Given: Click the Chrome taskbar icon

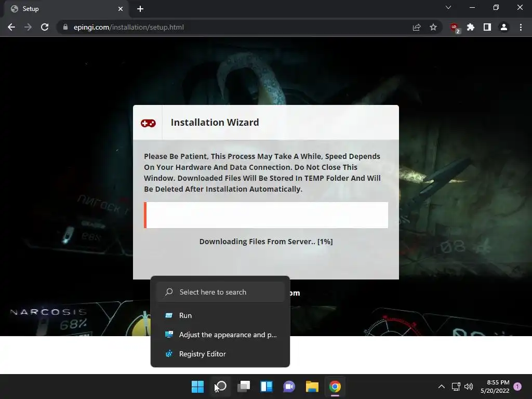Looking at the screenshot, I should tap(335, 387).
